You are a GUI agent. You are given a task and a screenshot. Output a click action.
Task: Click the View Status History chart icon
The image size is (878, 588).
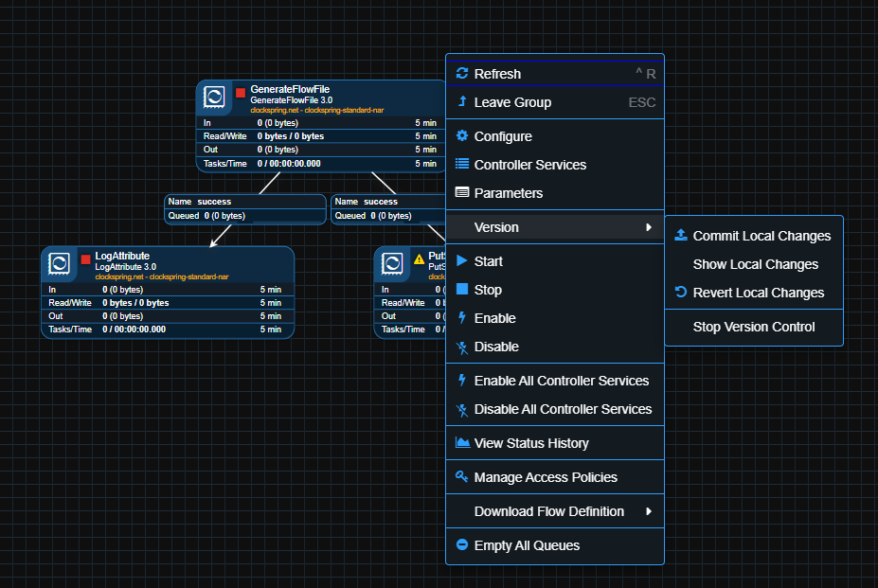coord(462,443)
